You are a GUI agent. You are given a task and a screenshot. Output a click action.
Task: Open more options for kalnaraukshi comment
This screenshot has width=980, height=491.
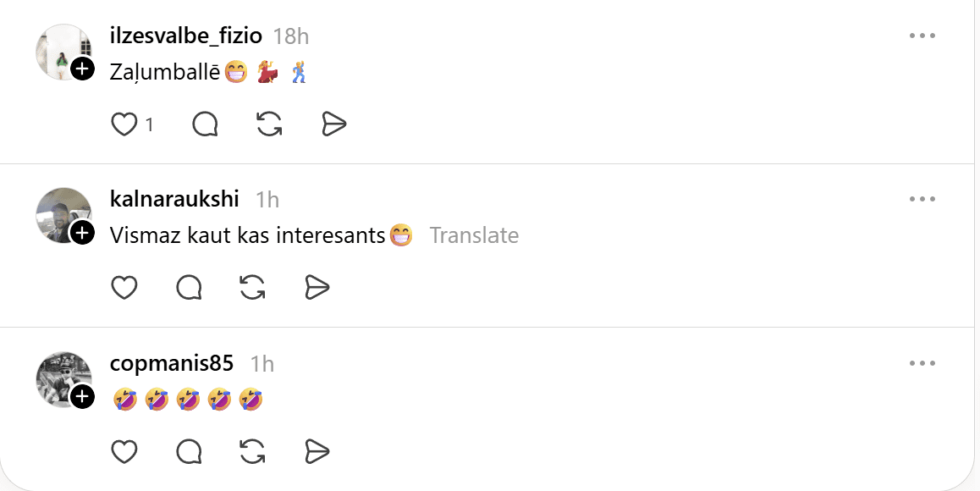pyautogui.click(x=922, y=199)
